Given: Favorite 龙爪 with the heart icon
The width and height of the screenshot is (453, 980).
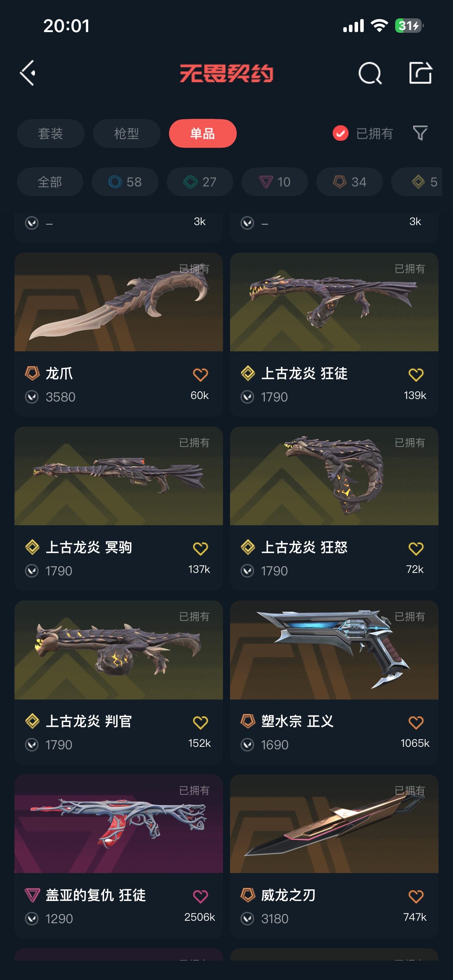Looking at the screenshot, I should [x=200, y=374].
